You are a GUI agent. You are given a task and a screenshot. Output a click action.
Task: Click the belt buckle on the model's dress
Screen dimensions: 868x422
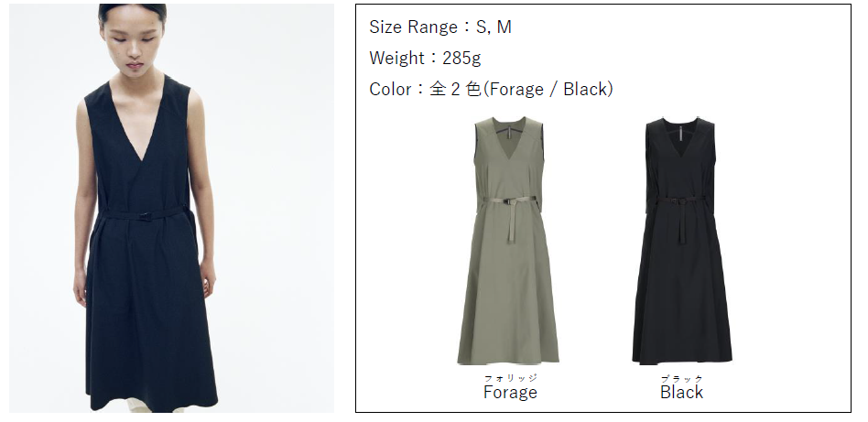click(x=147, y=217)
